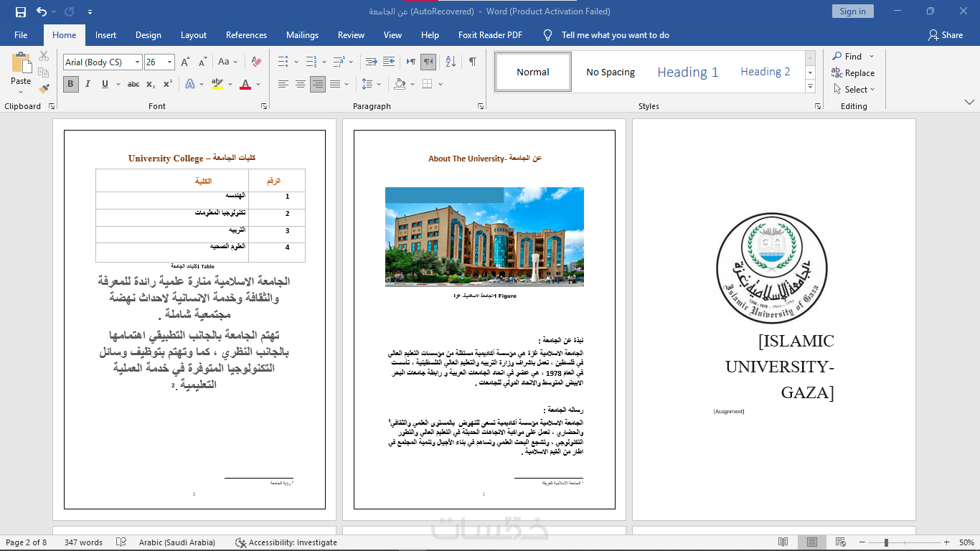Toggle right-to-left text direction
Viewport: 980px width, 551px height.
tap(428, 62)
